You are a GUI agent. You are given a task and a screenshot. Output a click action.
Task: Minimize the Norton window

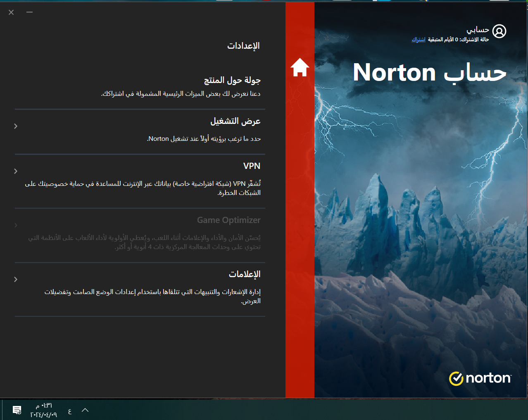tap(29, 12)
